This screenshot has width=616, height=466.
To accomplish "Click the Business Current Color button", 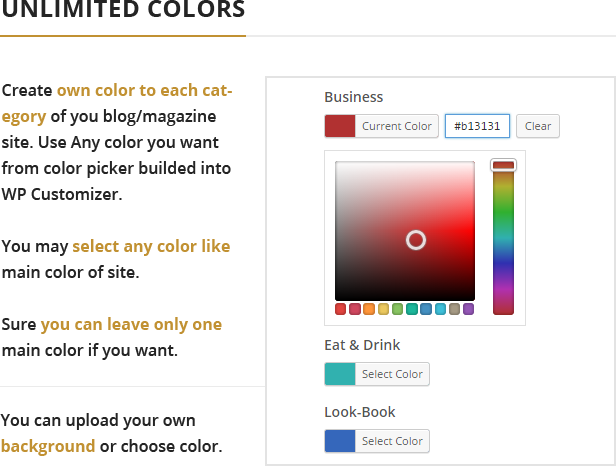I will tap(381, 126).
